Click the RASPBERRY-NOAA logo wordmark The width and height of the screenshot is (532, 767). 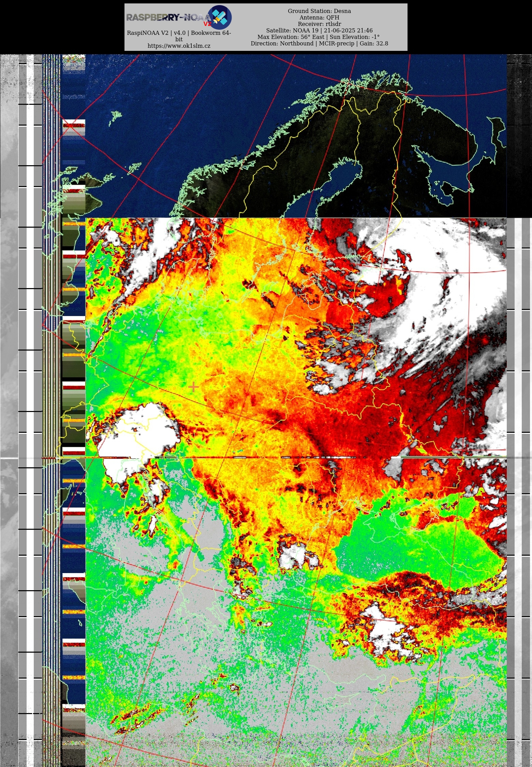(x=169, y=18)
